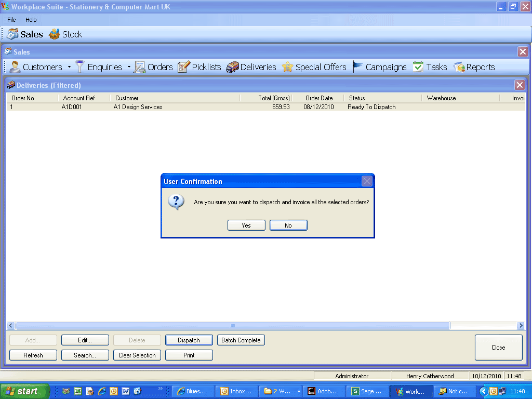The image size is (532, 399).
Task: Expand the Enquiries dropdown arrow
Action: pyautogui.click(x=129, y=67)
